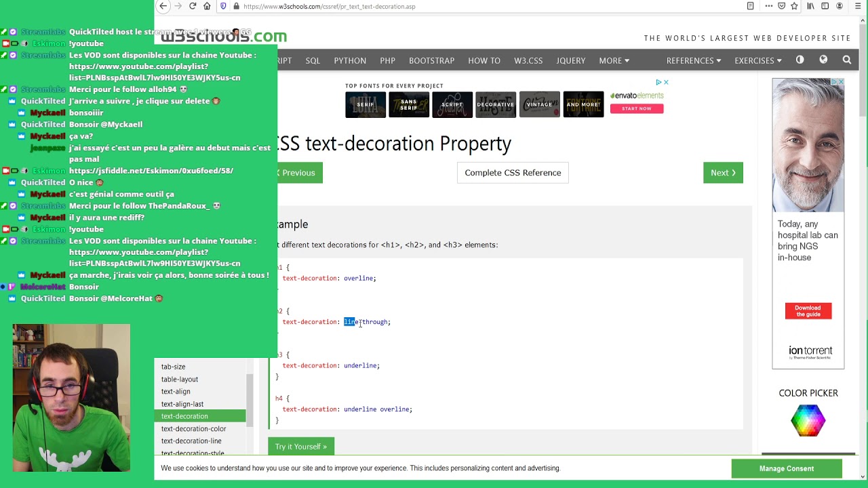Screen dimensions: 868x488
Task: Reload the page with the refresh icon
Action: pos(193,6)
